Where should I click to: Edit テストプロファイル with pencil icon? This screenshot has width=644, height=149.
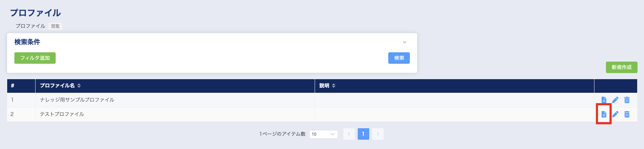pos(615,114)
